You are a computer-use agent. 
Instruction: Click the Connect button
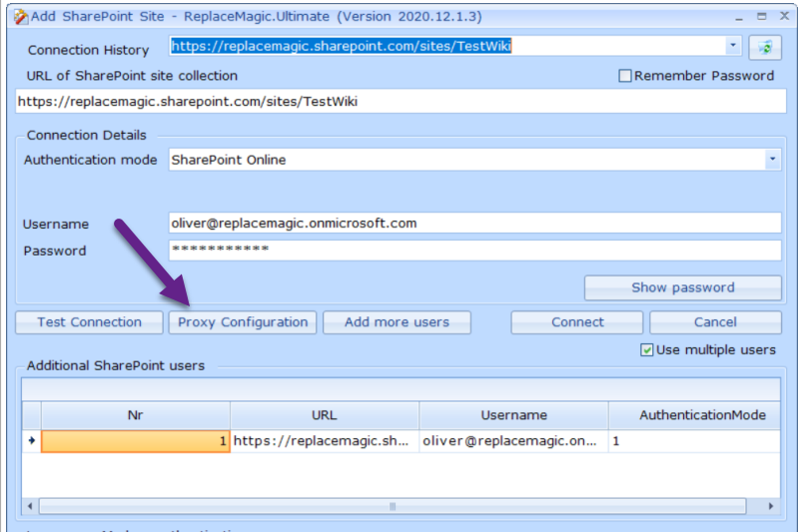tap(577, 322)
